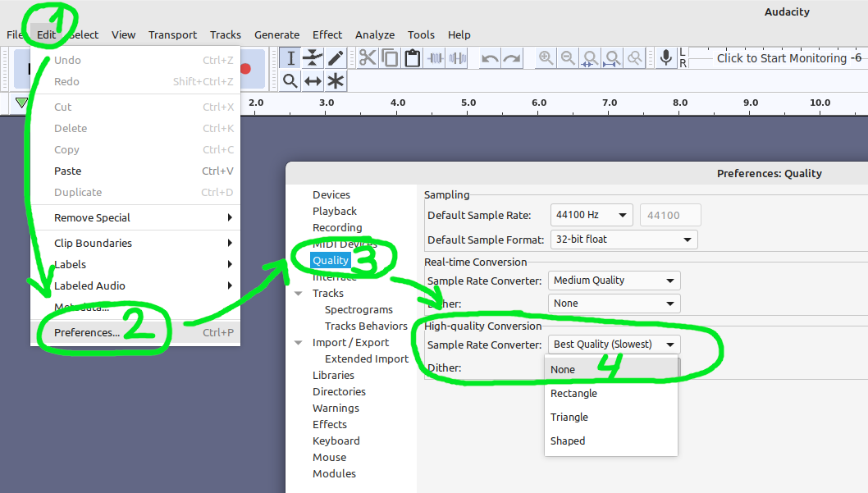Open the Transport menu
Image resolution: width=868 pixels, height=493 pixels.
[172, 34]
